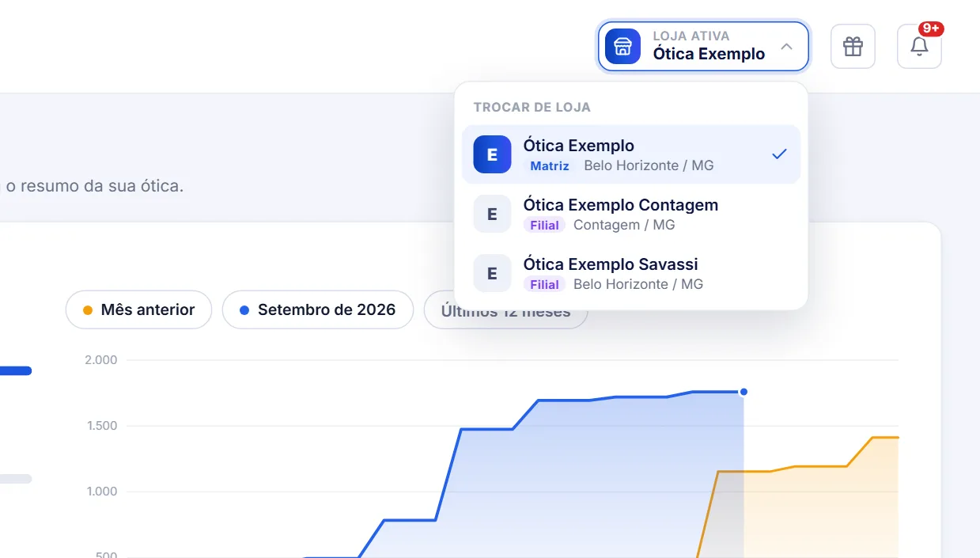Screen dimensions: 980x558
Task: Toggle the Mês anterior series pill
Action: (x=138, y=309)
